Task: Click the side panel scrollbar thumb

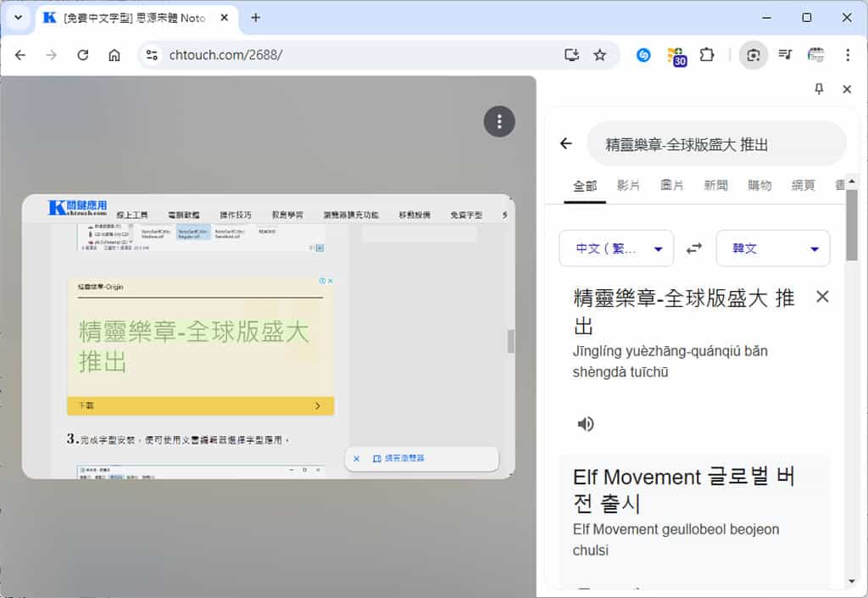Action: point(851,225)
